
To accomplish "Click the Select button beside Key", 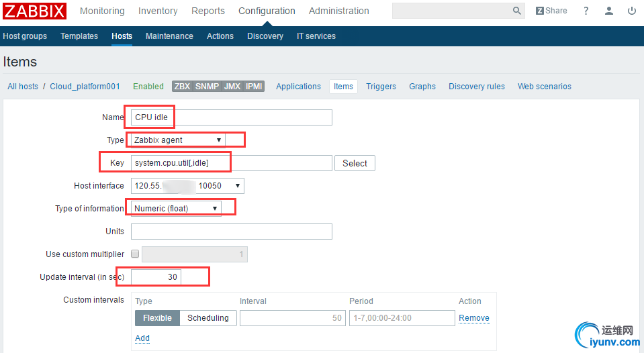I will point(355,163).
